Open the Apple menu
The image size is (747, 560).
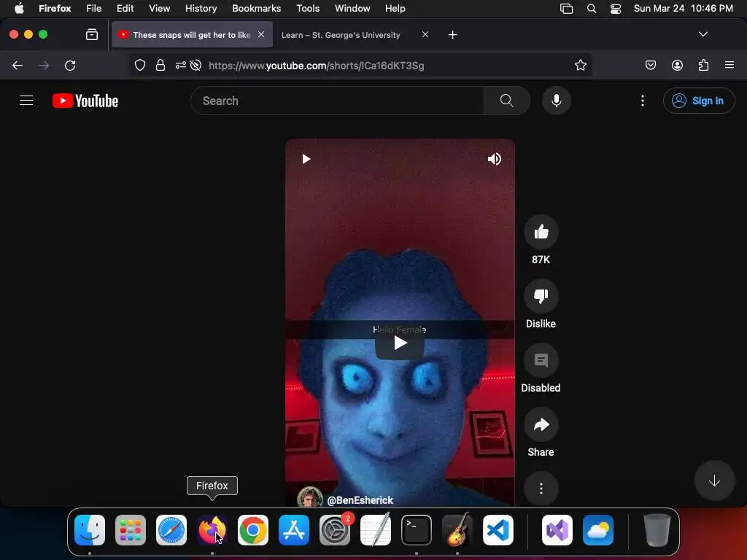(19, 8)
